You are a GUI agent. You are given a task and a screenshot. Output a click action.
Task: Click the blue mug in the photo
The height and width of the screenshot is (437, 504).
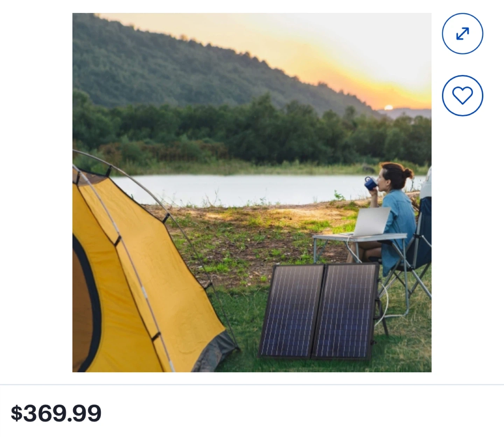[370, 183]
